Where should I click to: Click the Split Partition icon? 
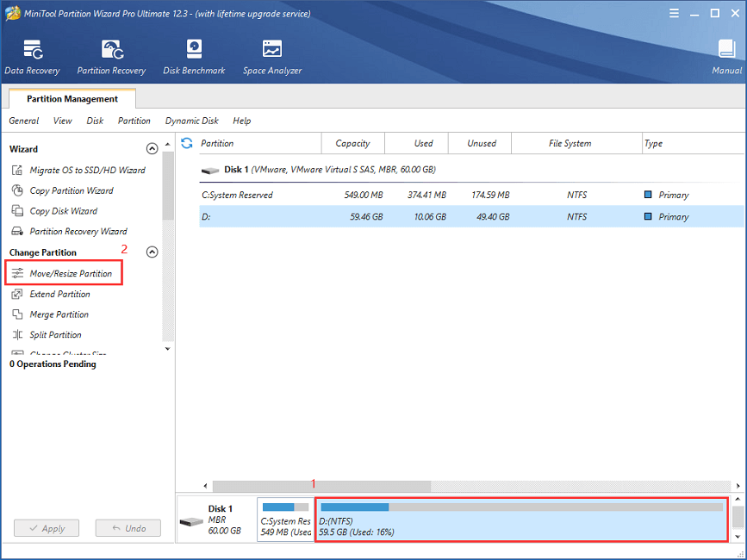coord(17,335)
